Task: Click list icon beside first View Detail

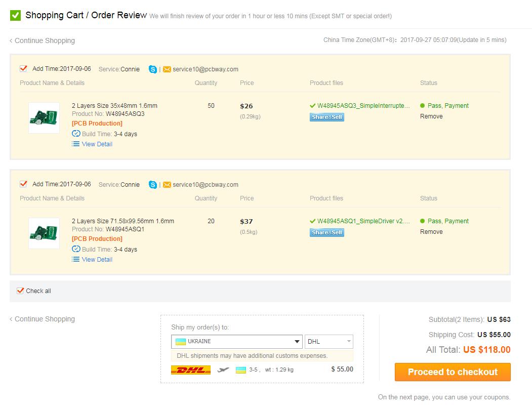Action: pos(76,144)
